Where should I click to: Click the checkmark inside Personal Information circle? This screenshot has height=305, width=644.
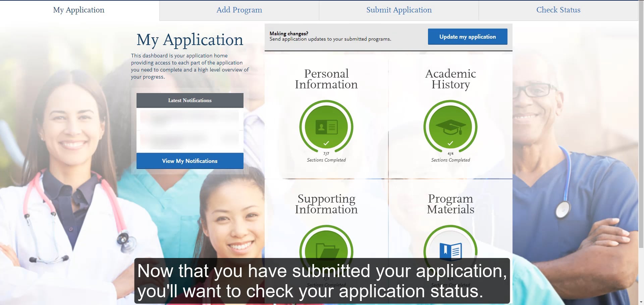tap(326, 143)
